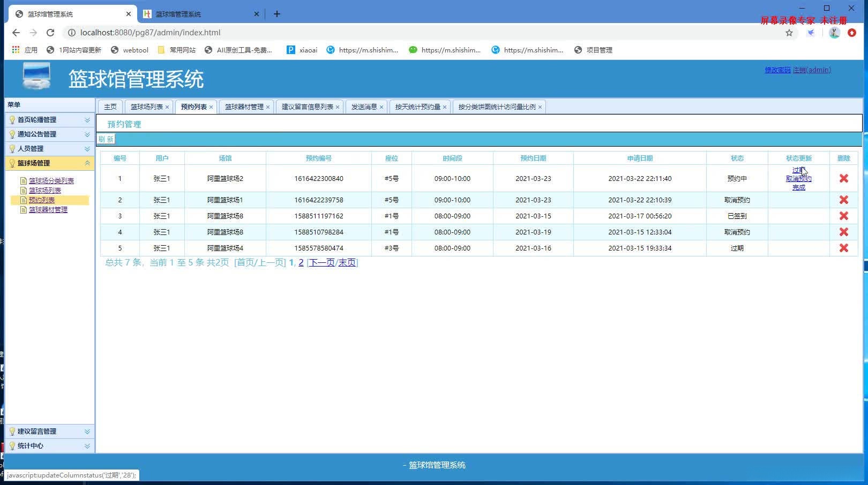
Task: Click the computer logo beside 篮球馆管理系统 title
Action: [35, 75]
